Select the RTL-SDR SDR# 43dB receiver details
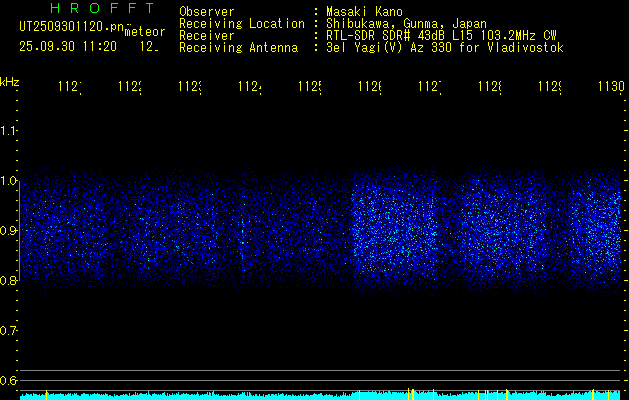629x400 pixels. 441,36
